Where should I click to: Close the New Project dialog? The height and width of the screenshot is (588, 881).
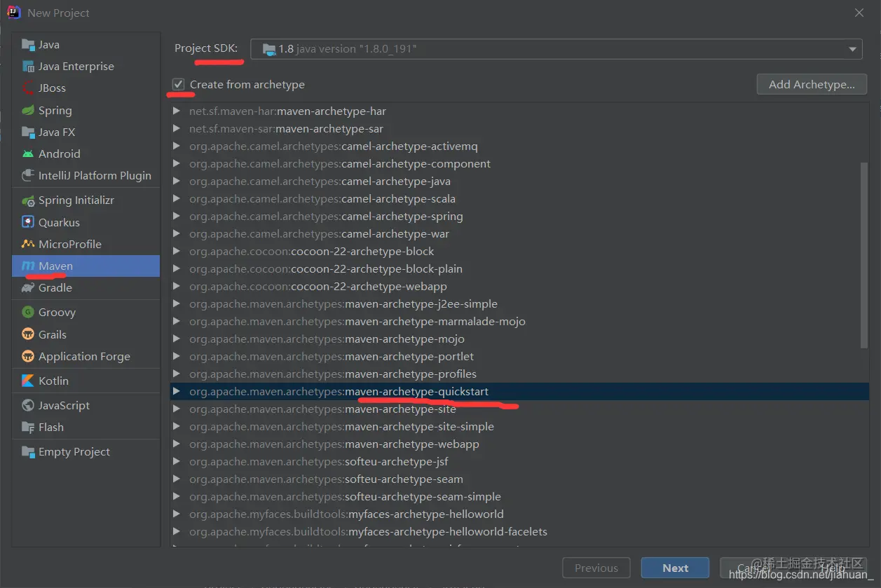pos(859,13)
